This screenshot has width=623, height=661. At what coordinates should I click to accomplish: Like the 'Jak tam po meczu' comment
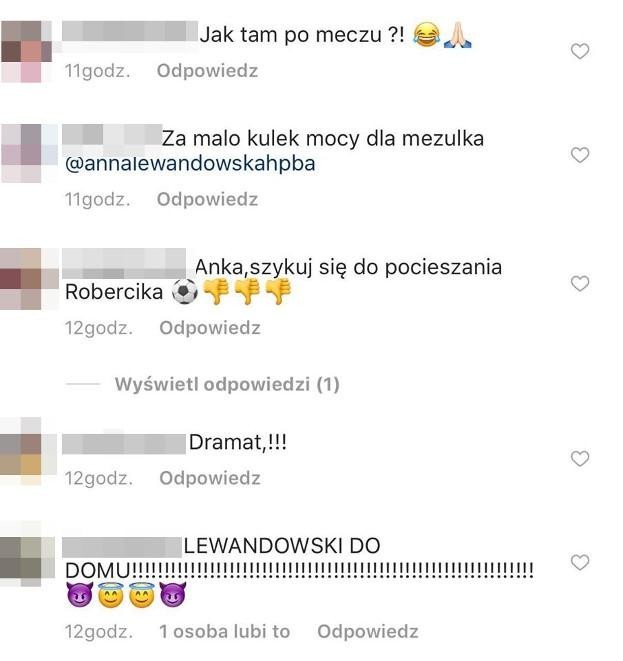[x=580, y=51]
